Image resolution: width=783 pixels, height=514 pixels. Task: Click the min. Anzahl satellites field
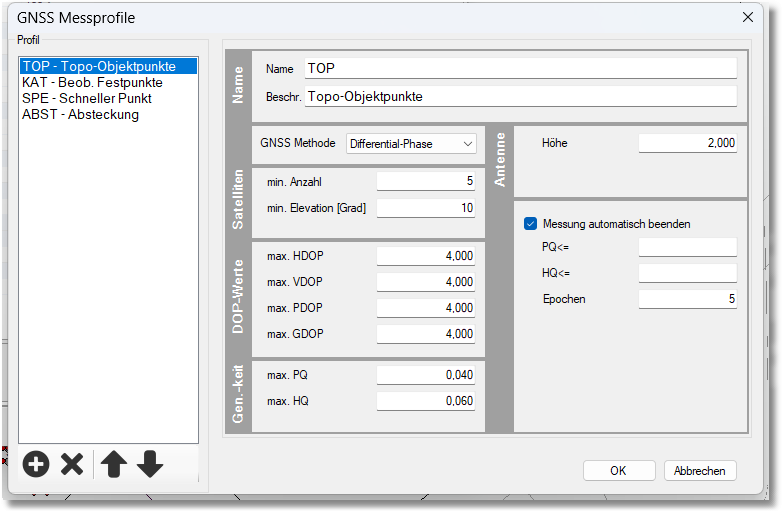425,182
